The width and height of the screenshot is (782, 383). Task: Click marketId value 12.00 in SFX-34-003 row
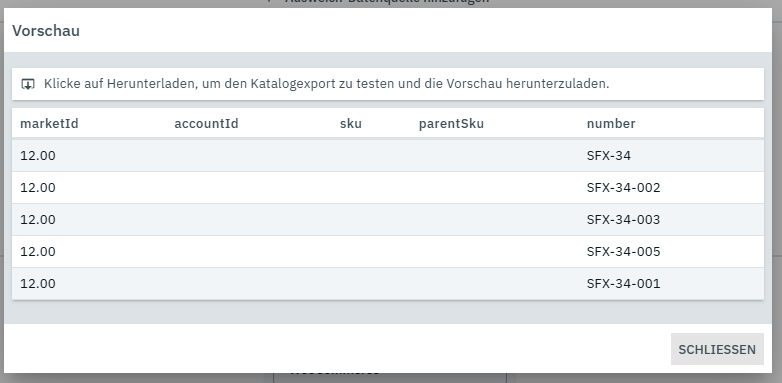(38, 219)
